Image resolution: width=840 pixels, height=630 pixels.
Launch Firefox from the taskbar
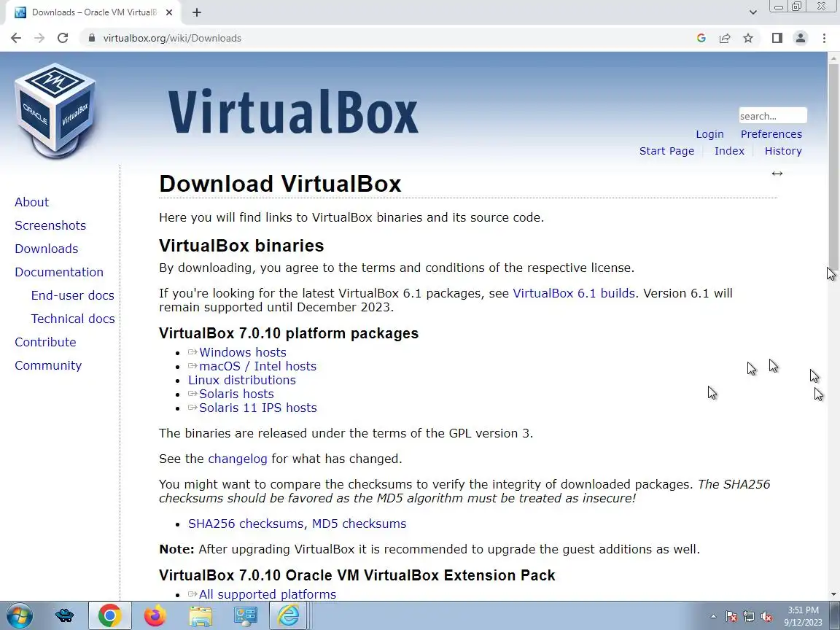pos(155,615)
